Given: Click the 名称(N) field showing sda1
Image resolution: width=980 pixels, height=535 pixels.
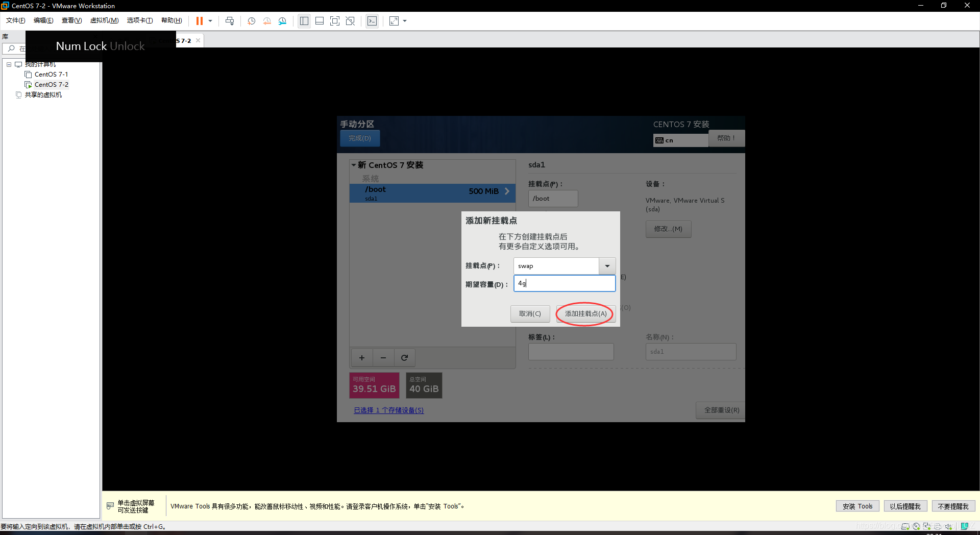Looking at the screenshot, I should point(691,352).
